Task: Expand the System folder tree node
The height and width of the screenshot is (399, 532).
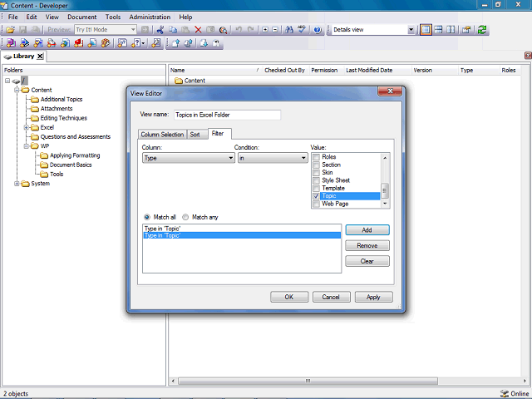Action: coord(17,184)
